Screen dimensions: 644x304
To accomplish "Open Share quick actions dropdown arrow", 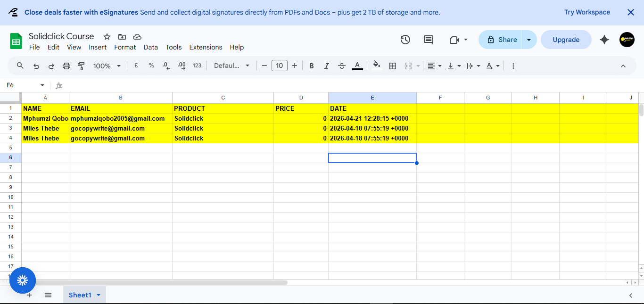I will point(529,40).
